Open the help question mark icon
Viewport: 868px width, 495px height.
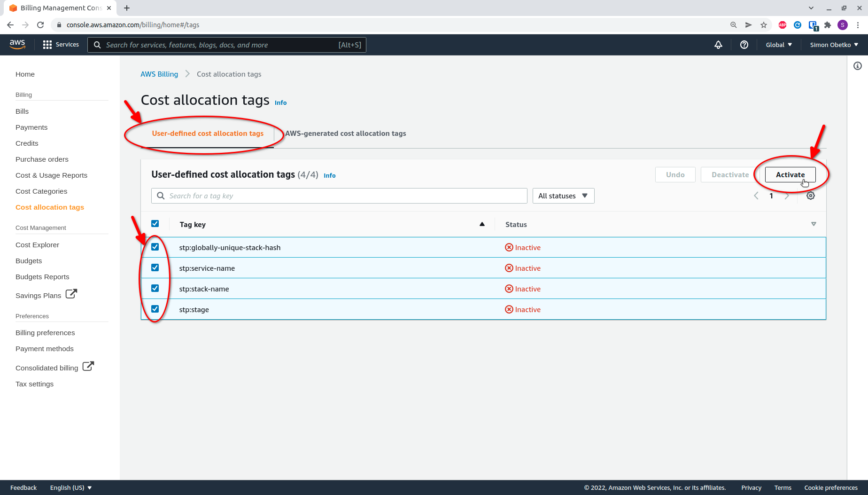744,45
